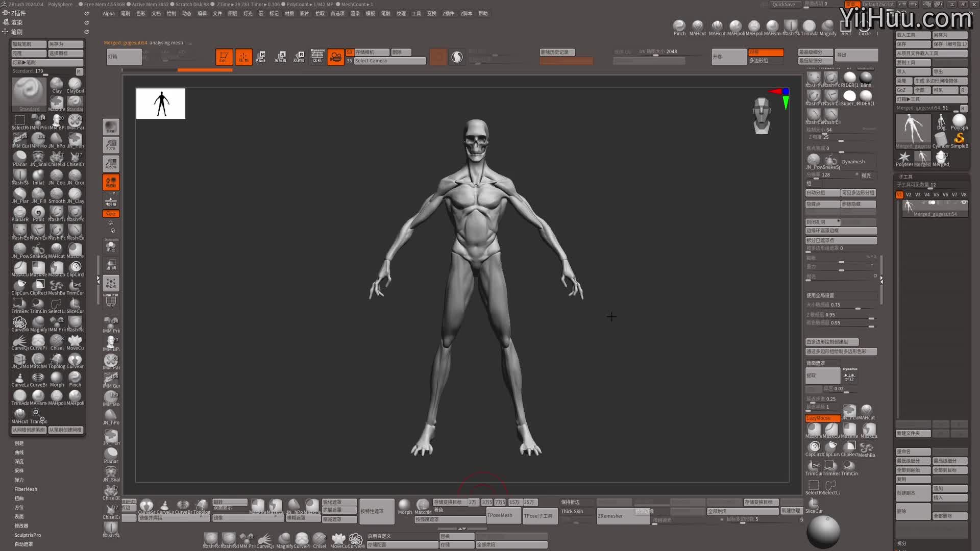Image resolution: width=980 pixels, height=551 pixels.
Task: Pick the Blinn material sphere
Action: (x=866, y=78)
